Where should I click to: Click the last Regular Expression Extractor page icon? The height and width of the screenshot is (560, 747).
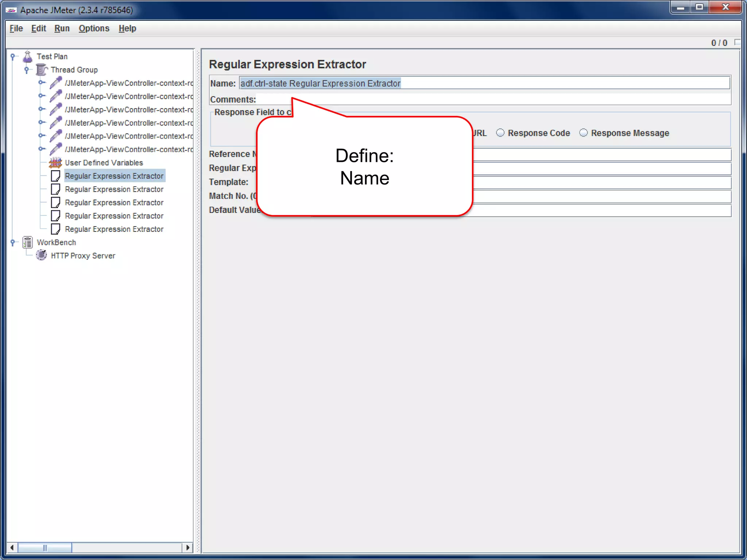coord(55,229)
